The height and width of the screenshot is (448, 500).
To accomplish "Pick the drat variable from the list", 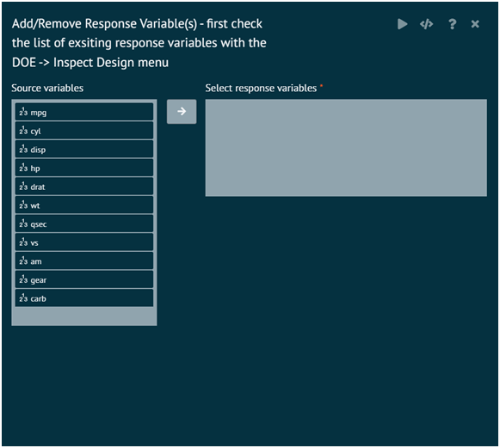I will pos(84,187).
